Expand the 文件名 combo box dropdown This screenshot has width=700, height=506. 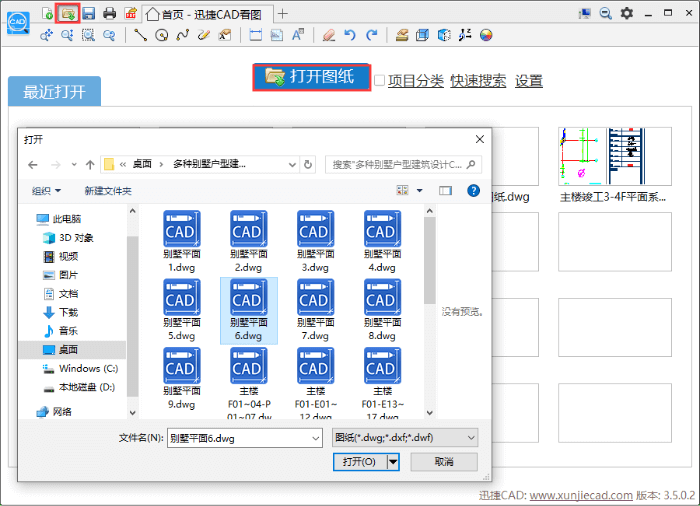pos(316,439)
